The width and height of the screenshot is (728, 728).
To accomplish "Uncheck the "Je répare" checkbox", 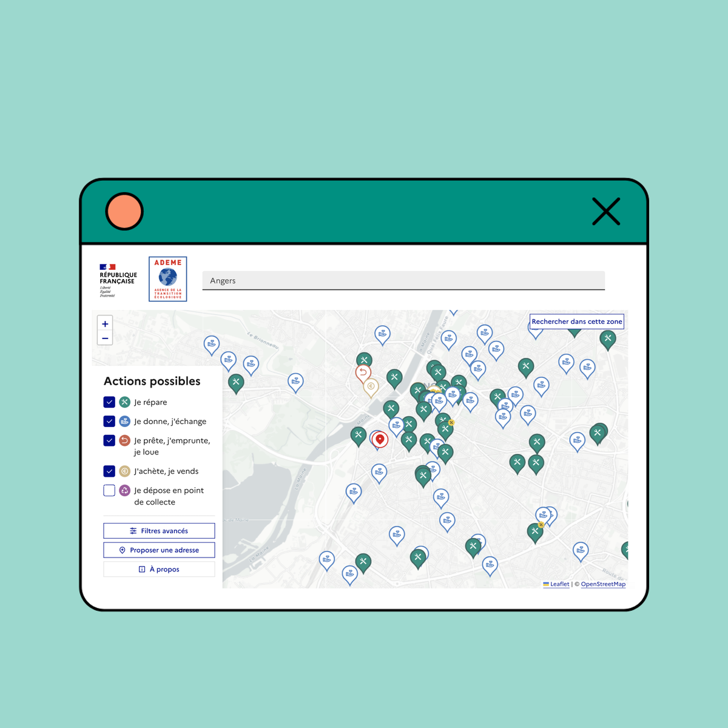I will 109,402.
